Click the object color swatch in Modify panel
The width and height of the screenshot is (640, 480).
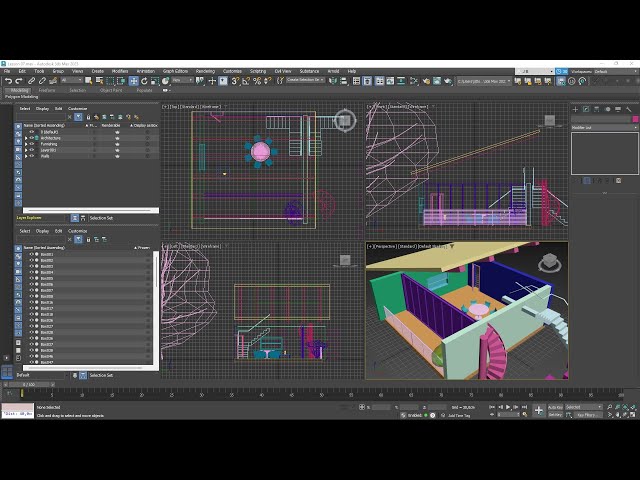click(x=635, y=119)
